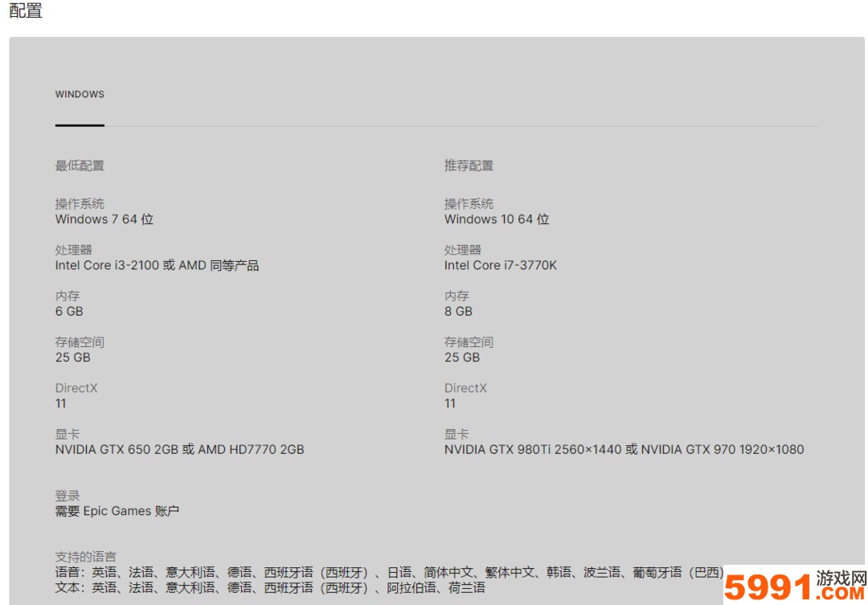Click the DirectX 11 value under 推荐配置
Screen dimensions: 868x605
tap(450, 403)
